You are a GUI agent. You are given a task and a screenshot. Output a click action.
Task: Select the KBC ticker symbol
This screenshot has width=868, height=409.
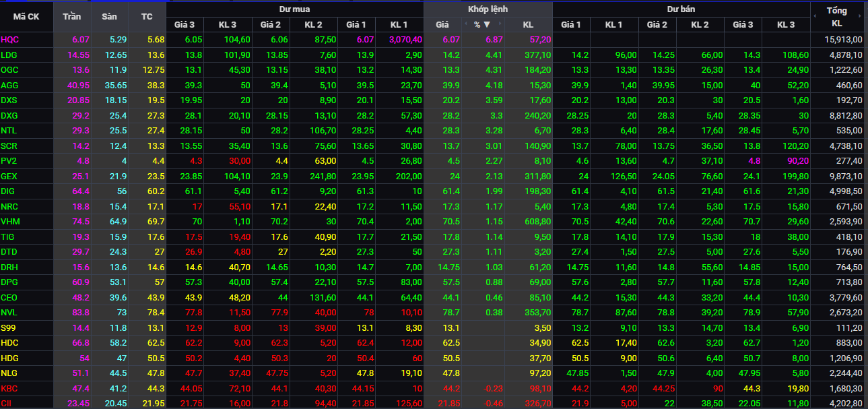click(x=9, y=388)
